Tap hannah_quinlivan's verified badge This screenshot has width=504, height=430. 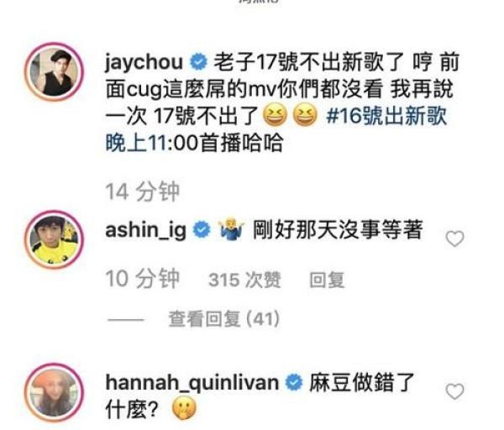(294, 383)
